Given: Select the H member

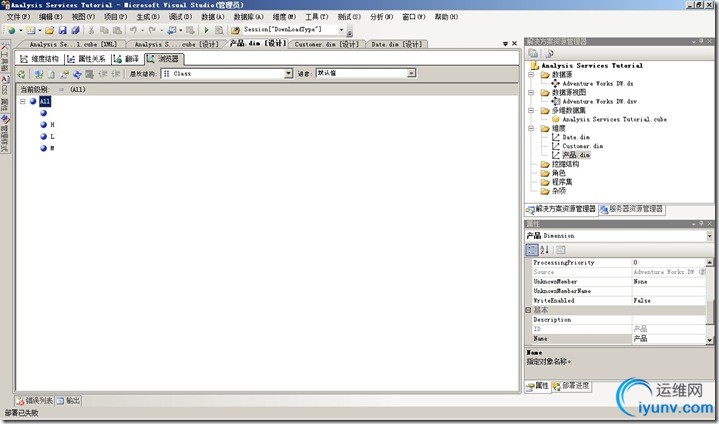Looking at the screenshot, I should (x=52, y=125).
